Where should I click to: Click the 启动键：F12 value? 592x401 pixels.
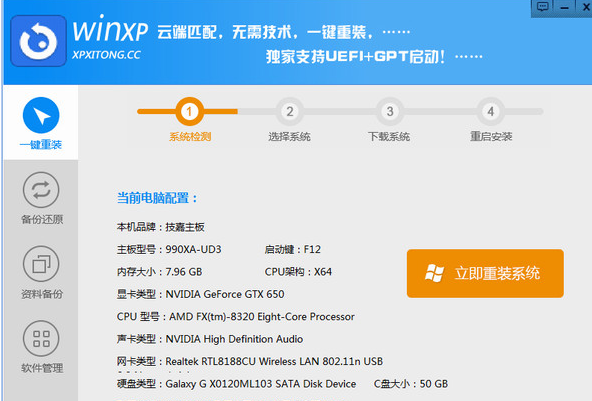tap(293, 250)
